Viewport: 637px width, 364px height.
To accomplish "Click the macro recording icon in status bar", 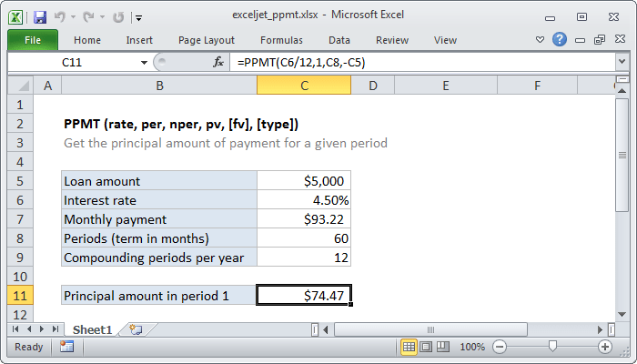I will point(66,347).
